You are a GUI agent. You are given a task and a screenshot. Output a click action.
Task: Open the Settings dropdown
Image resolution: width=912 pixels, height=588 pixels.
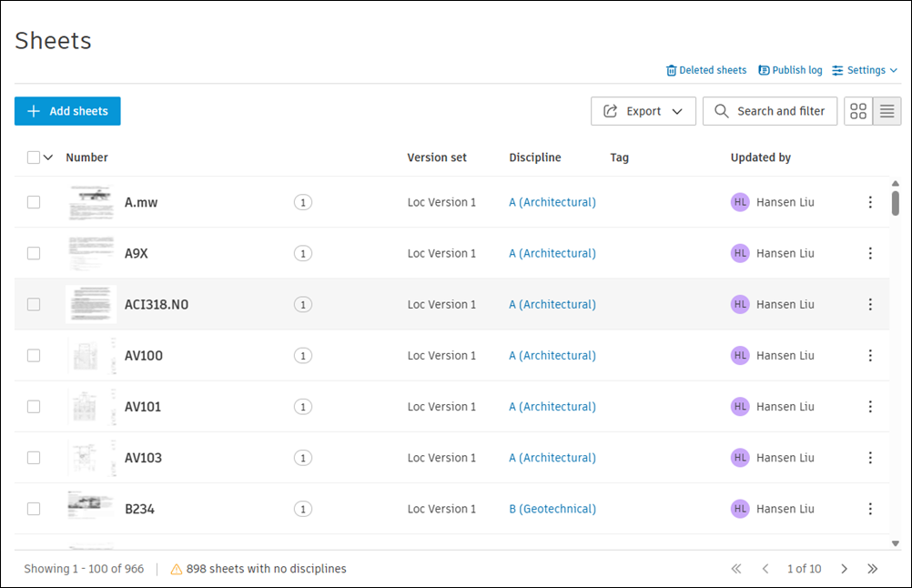tap(865, 70)
